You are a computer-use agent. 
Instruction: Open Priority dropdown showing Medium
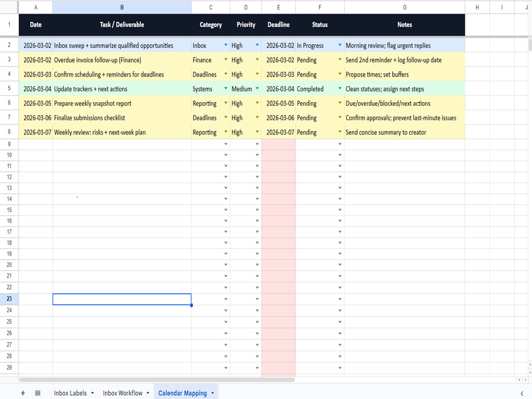pyautogui.click(x=257, y=88)
